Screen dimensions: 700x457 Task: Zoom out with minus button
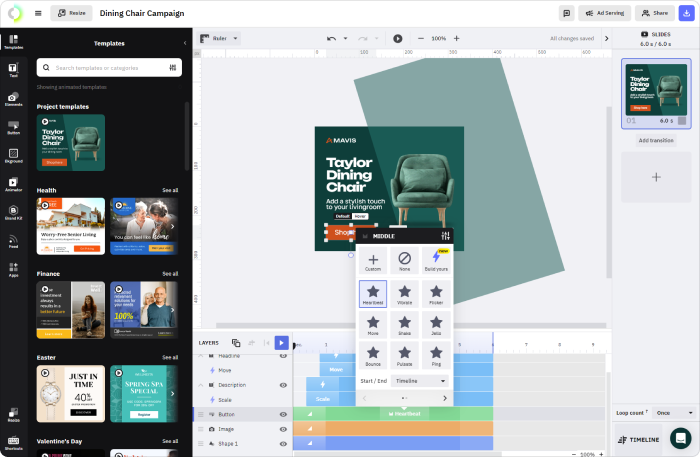click(421, 38)
